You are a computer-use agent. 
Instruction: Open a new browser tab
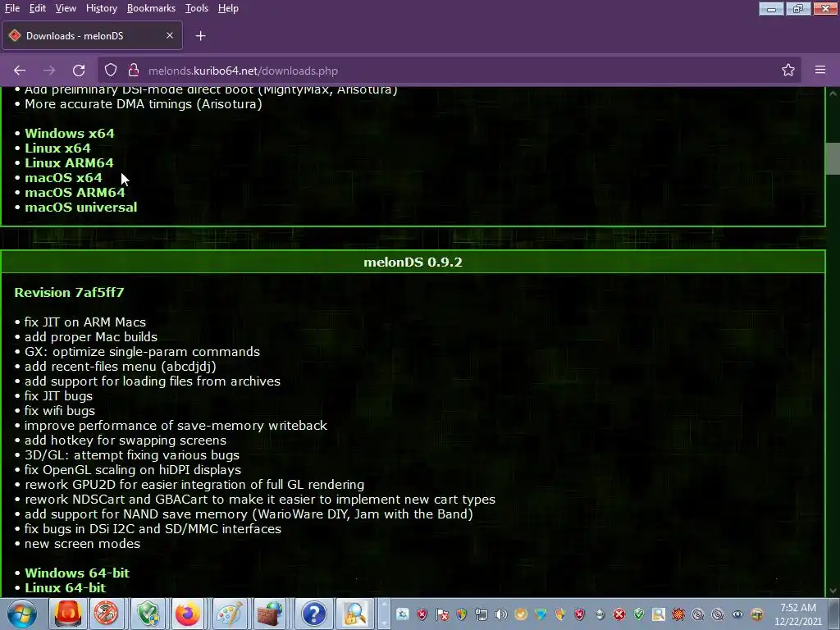point(200,36)
